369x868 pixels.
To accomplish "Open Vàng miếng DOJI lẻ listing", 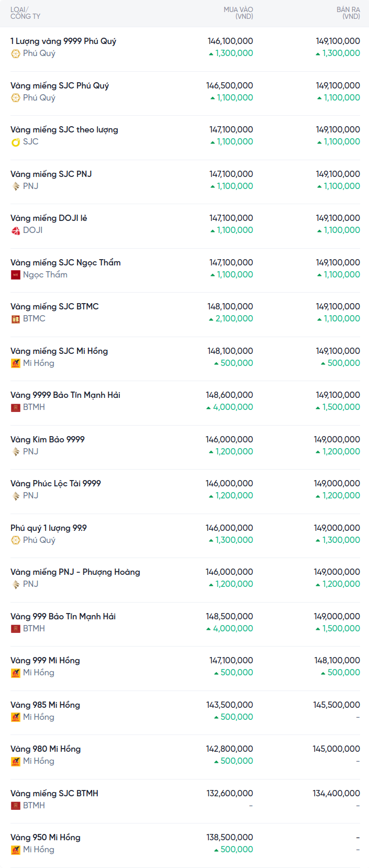I will point(49,218).
